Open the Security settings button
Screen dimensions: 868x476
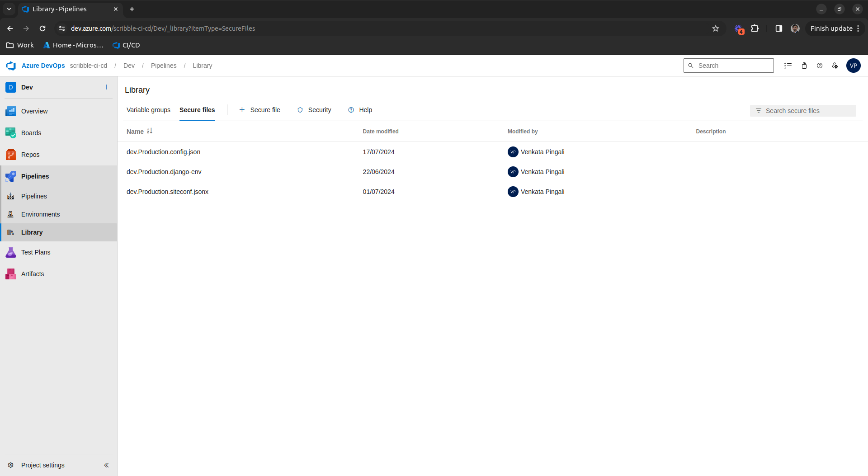[x=314, y=110]
